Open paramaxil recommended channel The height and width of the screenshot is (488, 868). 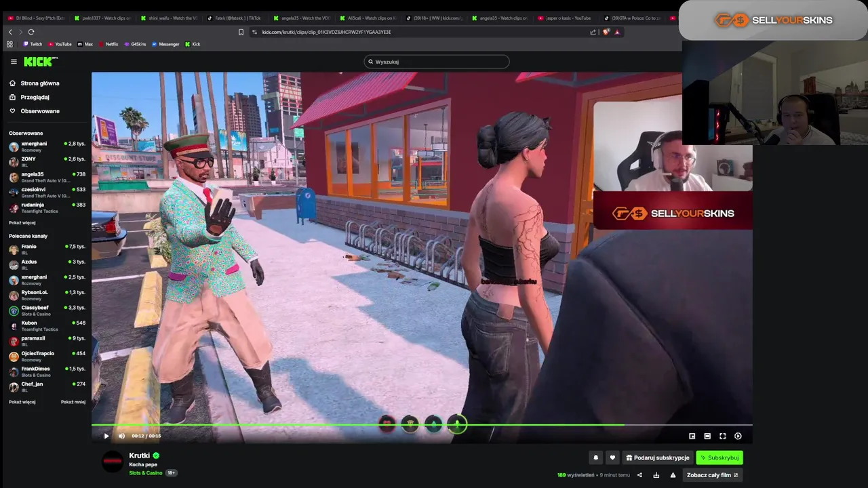[47, 341]
